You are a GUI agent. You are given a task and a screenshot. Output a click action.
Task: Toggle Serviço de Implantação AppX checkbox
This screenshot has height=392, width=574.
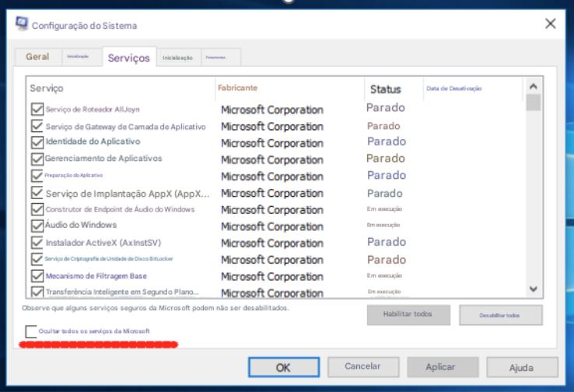37,193
